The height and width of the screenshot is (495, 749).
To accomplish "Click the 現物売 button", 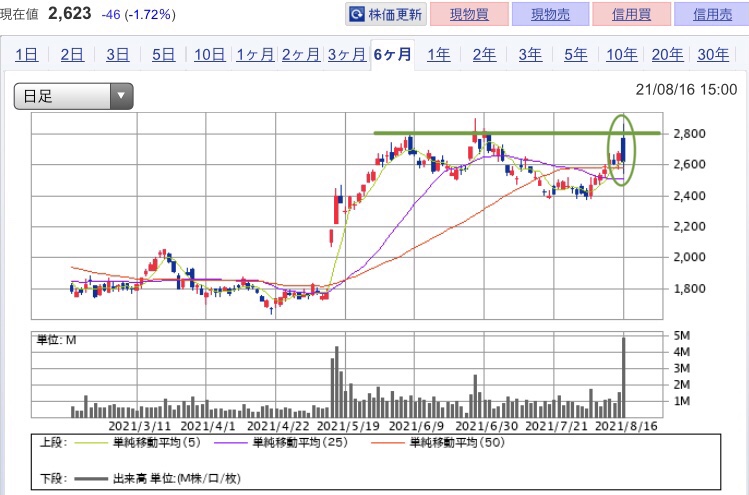I will pos(550,14).
